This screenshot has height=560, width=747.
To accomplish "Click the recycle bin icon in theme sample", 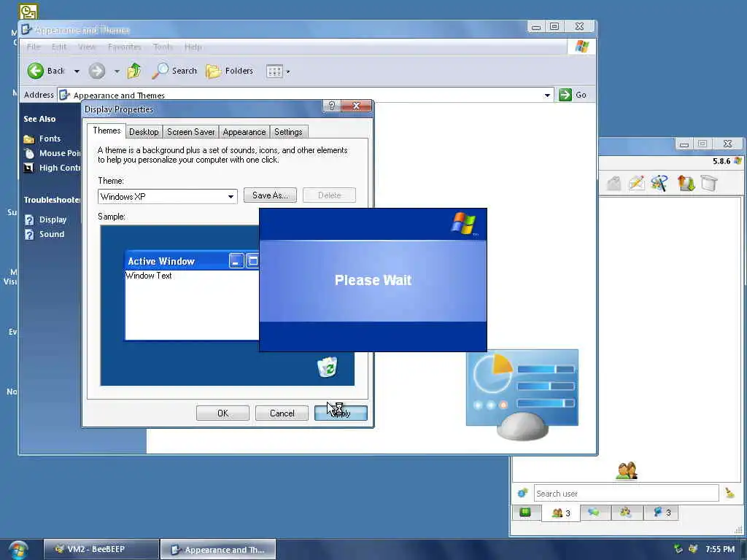I will point(328,367).
